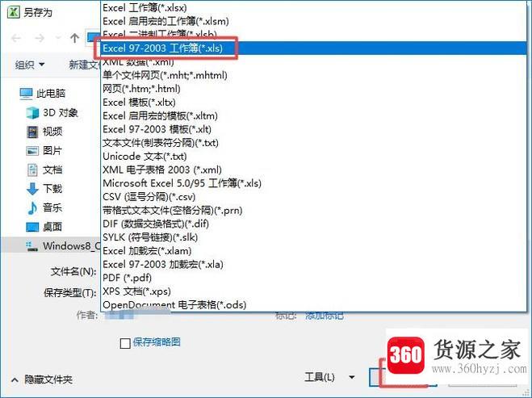
Task: Choose Excel 启用宏的工作簿(*.xlsm) option
Action: (313, 21)
